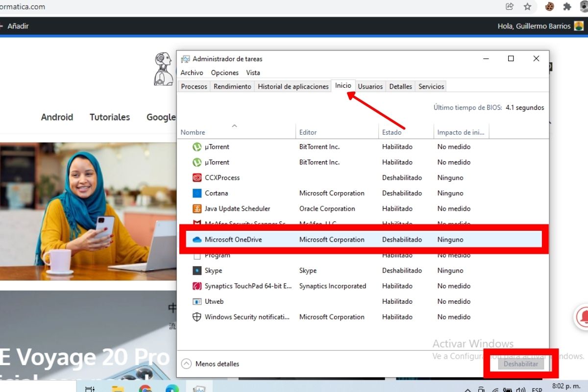Click Ninguno impact in CCXProcess row

point(450,178)
